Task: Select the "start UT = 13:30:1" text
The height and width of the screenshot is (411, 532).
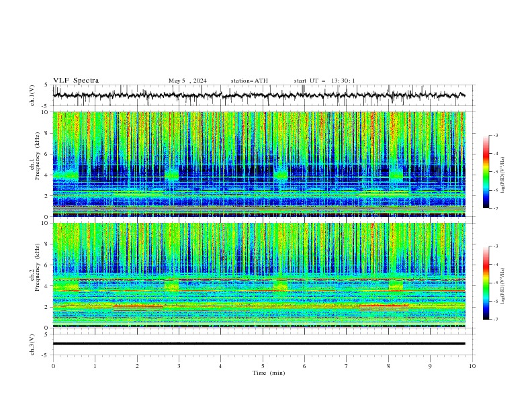Action: (x=324, y=81)
